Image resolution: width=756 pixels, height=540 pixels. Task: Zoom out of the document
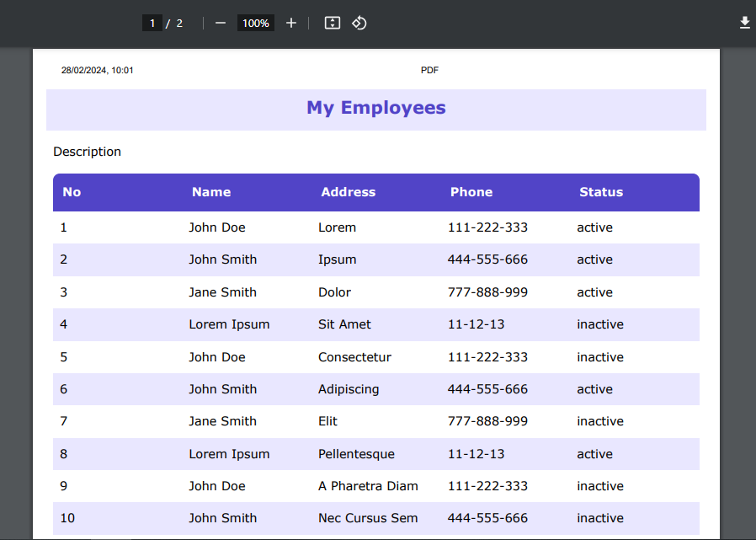220,23
